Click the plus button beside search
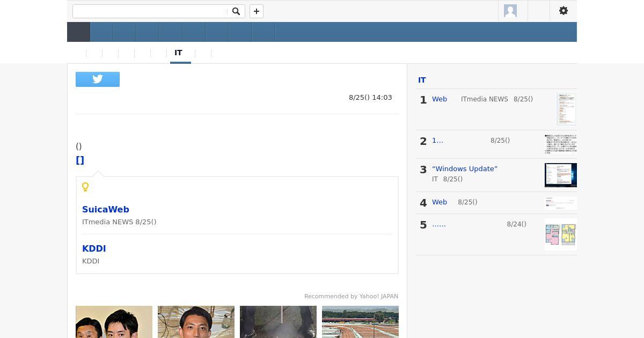The height and width of the screenshot is (338, 644). (x=257, y=11)
